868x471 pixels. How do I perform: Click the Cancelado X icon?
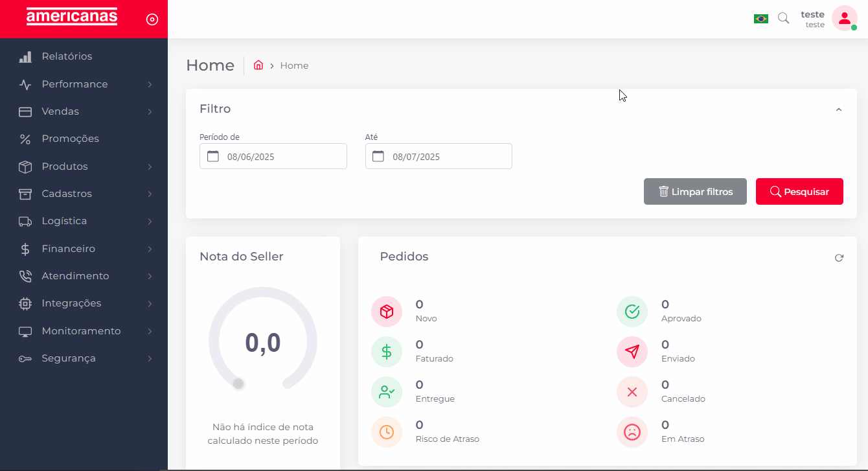click(x=632, y=392)
